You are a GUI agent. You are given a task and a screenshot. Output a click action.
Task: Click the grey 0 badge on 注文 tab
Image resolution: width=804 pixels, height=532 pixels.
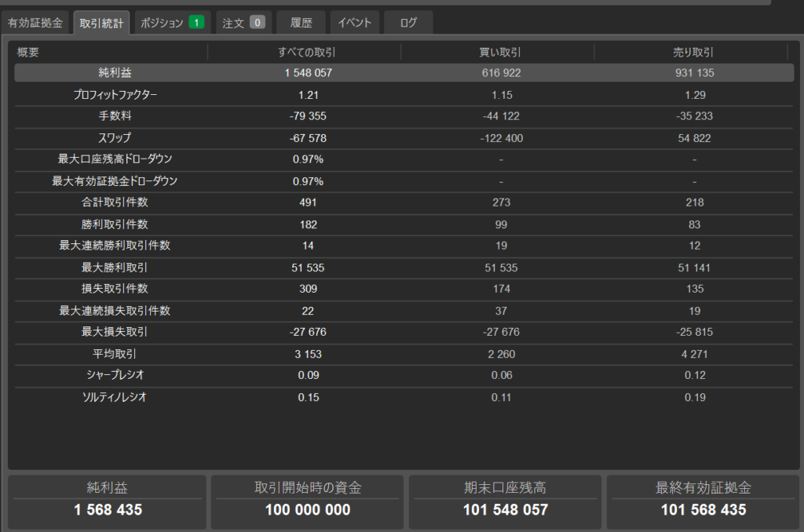click(x=257, y=23)
